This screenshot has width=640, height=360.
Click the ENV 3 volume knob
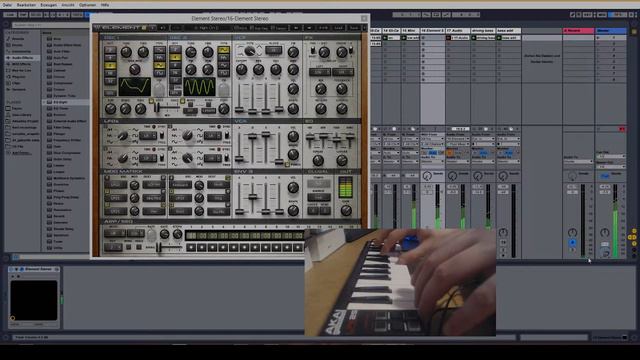293,187
